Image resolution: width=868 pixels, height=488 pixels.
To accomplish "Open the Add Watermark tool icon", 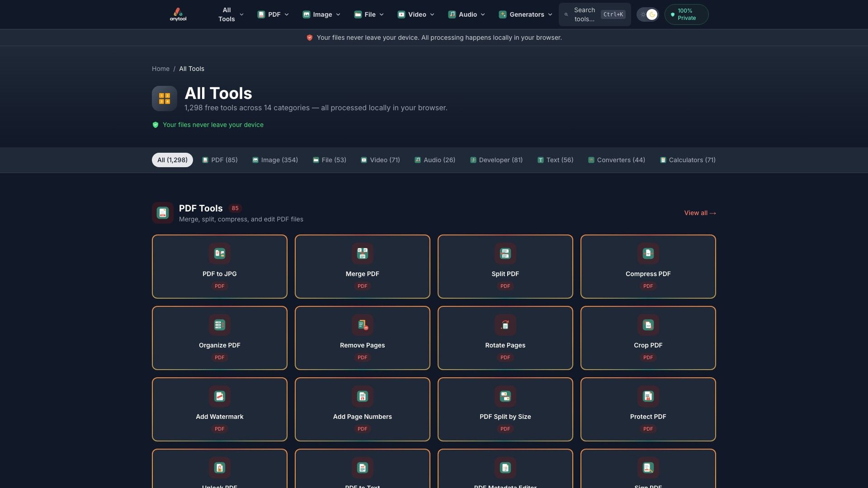I will 220,396.
